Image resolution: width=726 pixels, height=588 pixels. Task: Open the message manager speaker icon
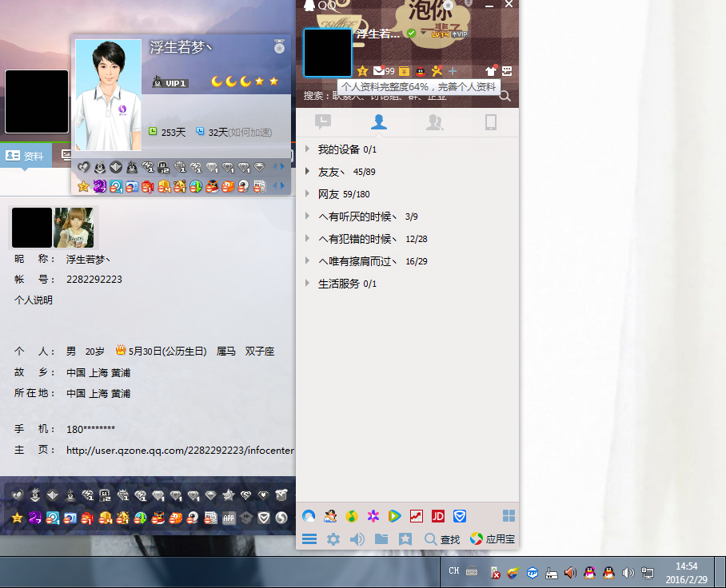(357, 539)
